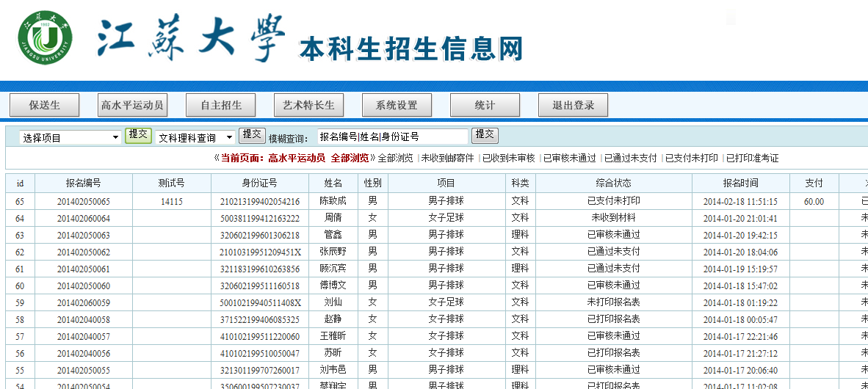Click the 退出登录 button

point(573,105)
